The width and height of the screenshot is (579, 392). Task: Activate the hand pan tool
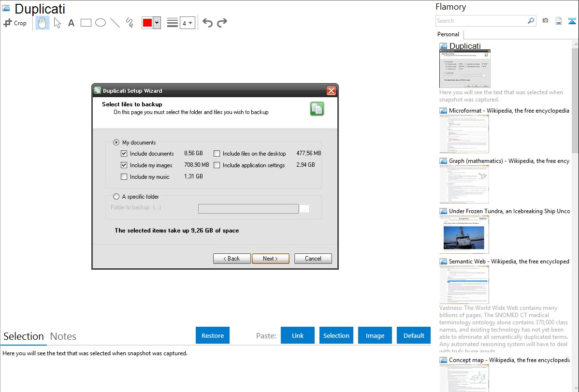[42, 23]
